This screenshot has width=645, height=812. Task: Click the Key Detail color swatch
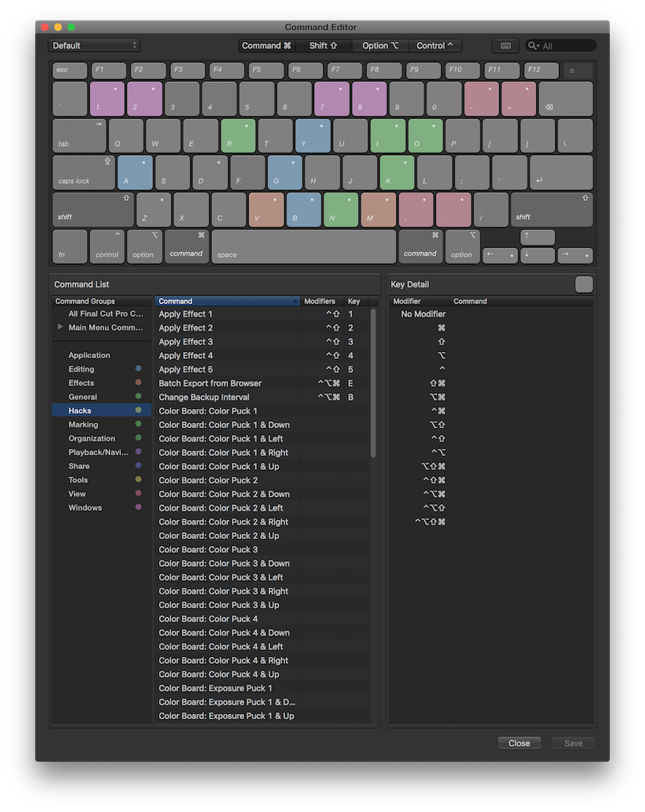tap(583, 284)
